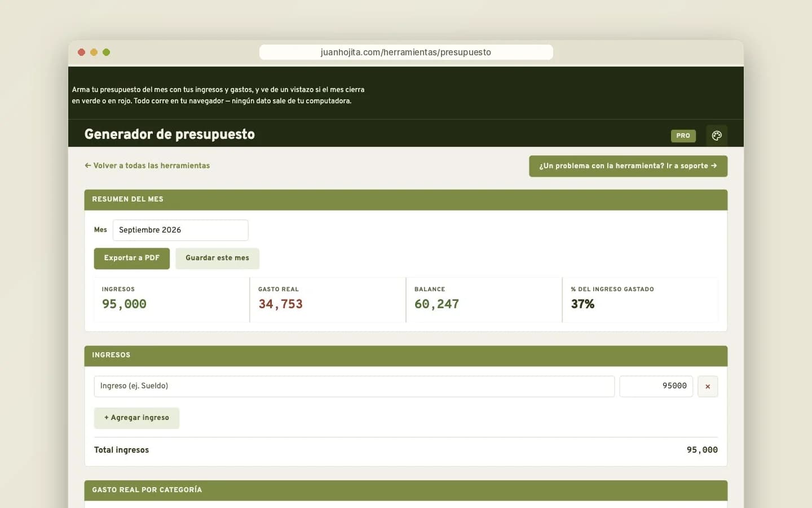Export the budget to PDF

[132, 258]
